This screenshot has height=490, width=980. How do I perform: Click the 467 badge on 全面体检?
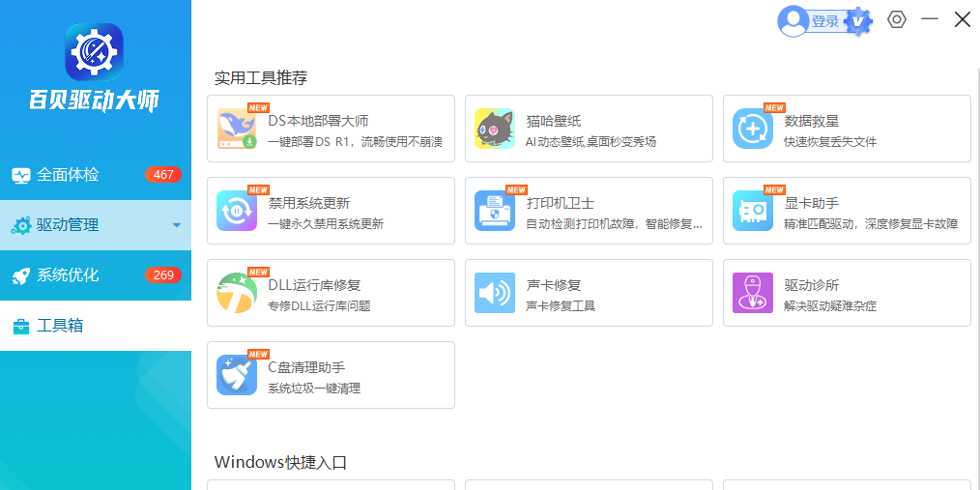[x=163, y=175]
